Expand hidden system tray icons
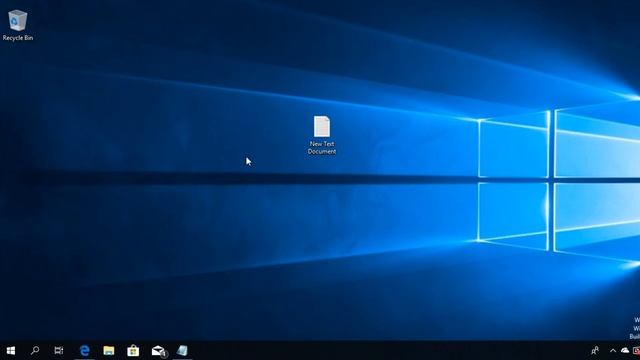This screenshot has width=640, height=360. coord(613,350)
